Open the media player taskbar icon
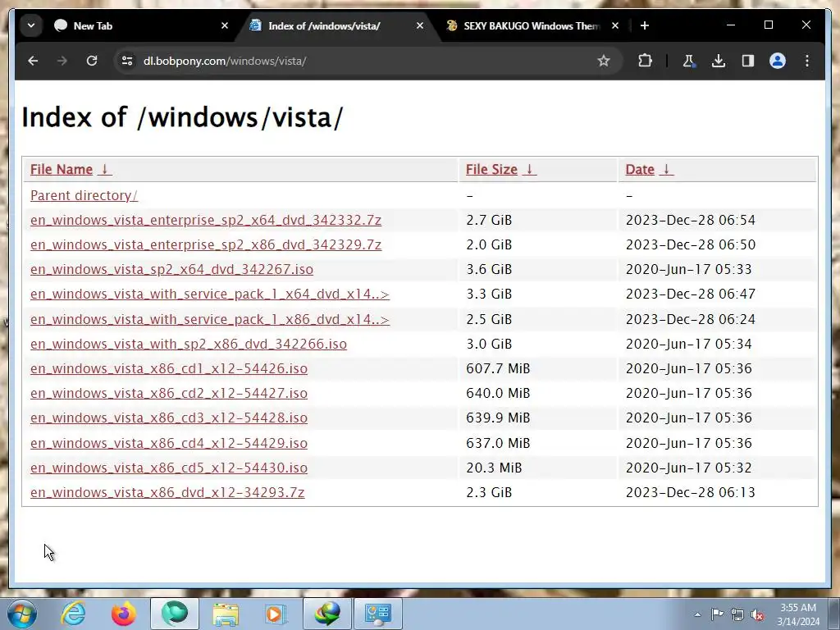The image size is (840, 630). [276, 614]
